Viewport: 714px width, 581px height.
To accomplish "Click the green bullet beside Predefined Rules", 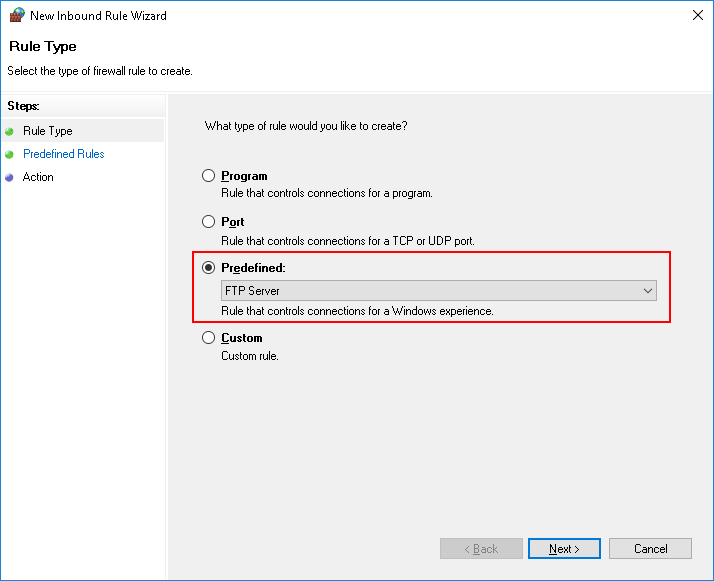I will click(10, 154).
